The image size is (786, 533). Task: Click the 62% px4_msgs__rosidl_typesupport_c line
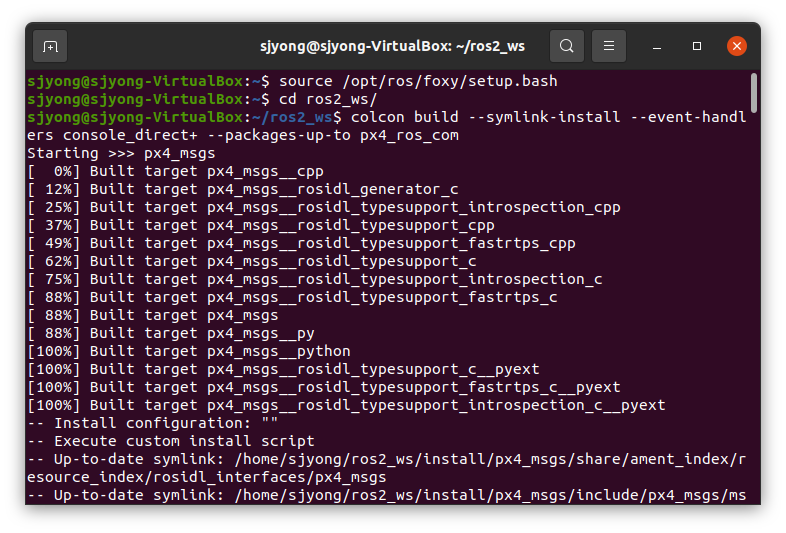coord(252,262)
